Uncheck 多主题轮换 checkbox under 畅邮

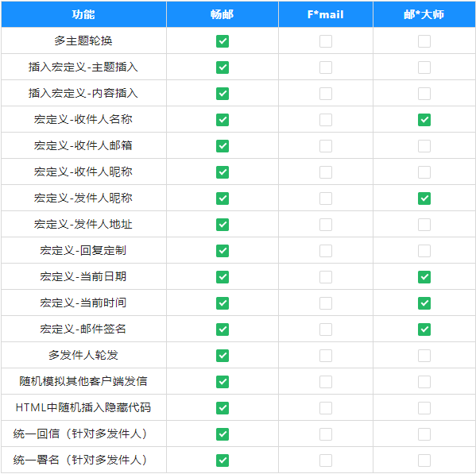tap(223, 41)
